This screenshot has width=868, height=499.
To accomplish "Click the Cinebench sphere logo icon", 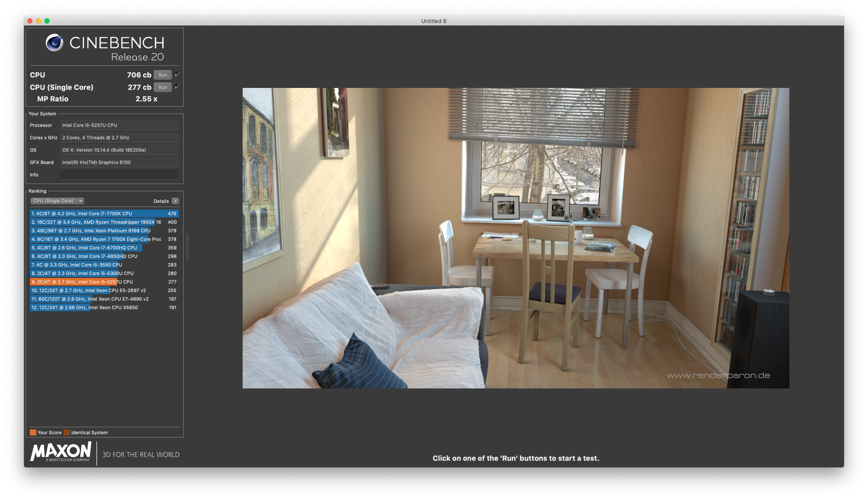I will pos(54,43).
